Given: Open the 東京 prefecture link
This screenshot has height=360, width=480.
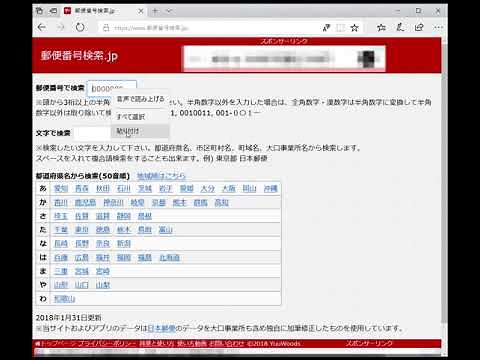Looking at the screenshot, I should pos(82,230).
